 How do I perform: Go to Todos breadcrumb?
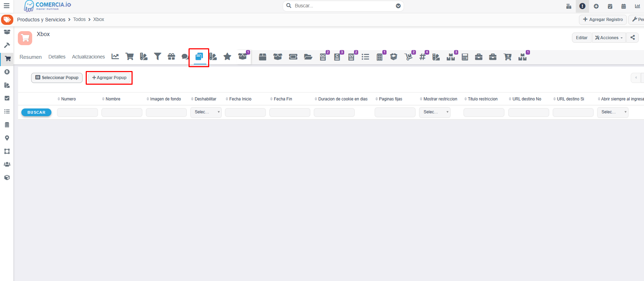tap(79, 19)
